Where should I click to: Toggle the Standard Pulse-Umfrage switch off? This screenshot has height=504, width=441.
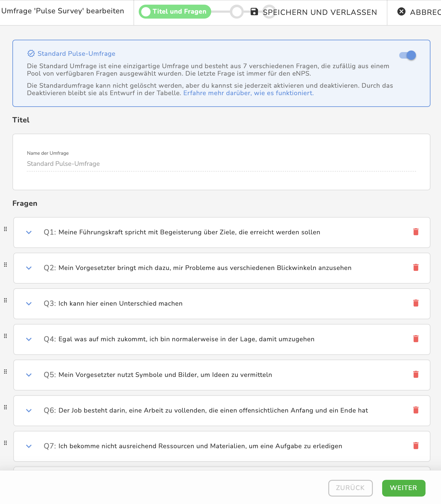pos(408,55)
